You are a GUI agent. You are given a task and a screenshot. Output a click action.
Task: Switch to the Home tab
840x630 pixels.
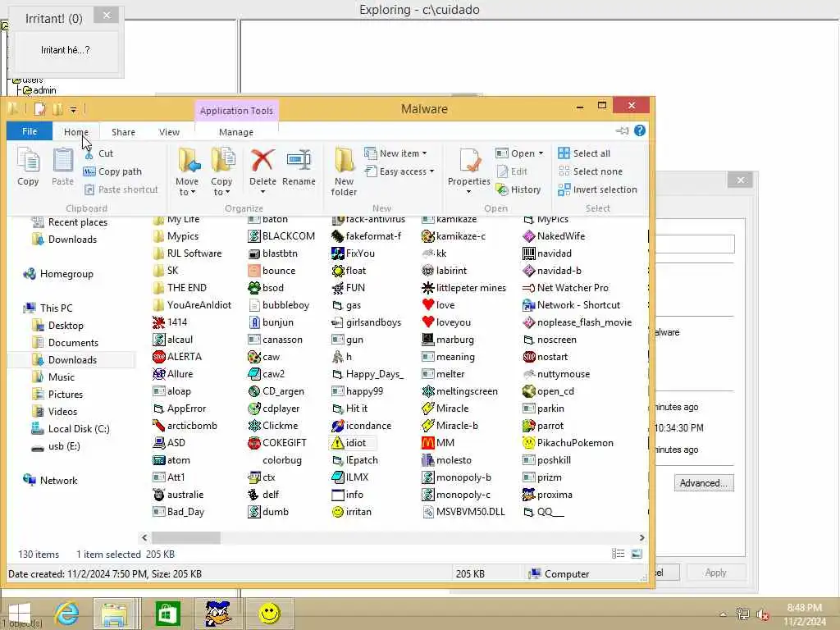coord(76,132)
